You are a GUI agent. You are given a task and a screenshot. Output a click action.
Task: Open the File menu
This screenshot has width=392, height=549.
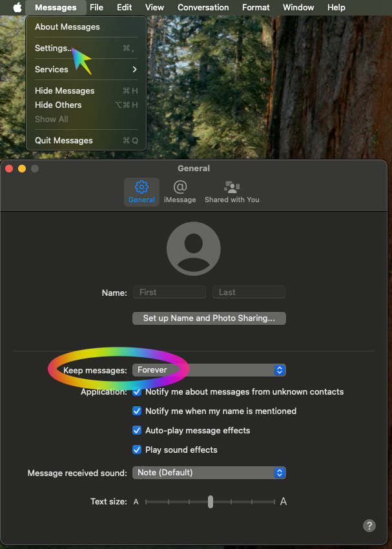click(x=96, y=7)
